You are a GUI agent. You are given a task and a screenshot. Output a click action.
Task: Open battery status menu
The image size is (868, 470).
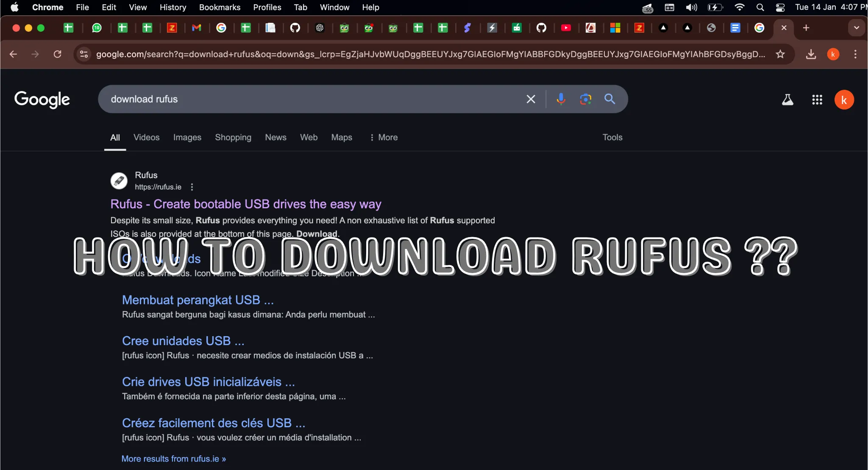click(715, 7)
